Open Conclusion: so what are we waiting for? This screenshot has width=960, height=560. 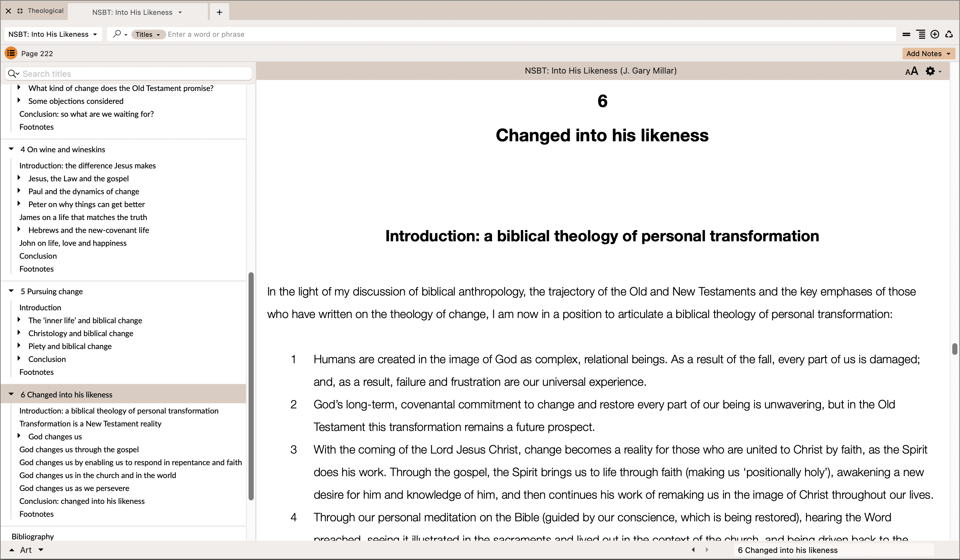coord(87,114)
